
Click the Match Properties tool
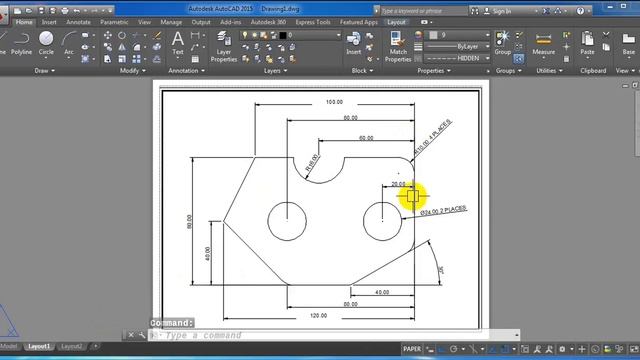[398, 47]
